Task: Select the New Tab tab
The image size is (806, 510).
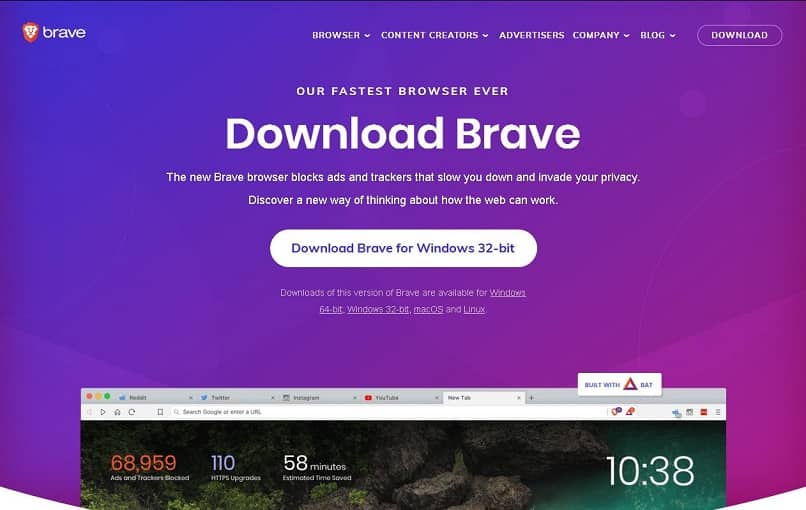Action: coord(483,397)
